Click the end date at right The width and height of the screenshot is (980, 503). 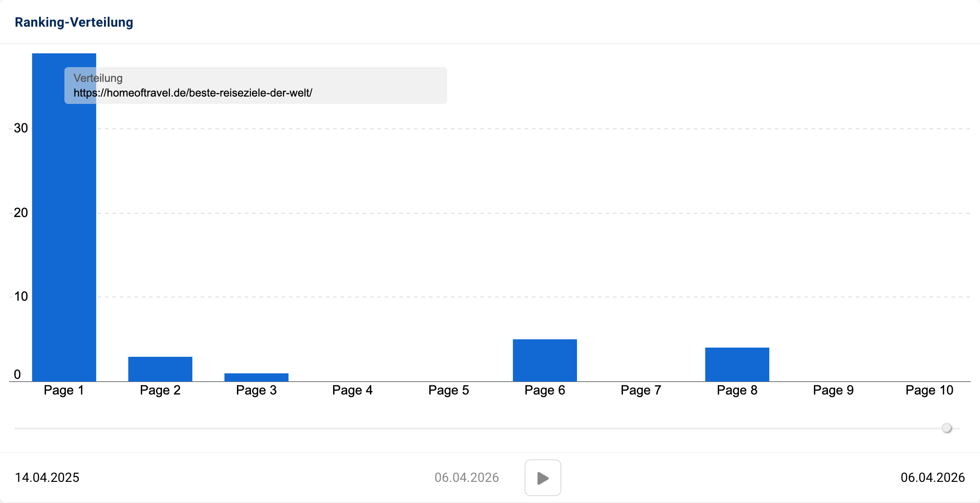click(x=933, y=477)
